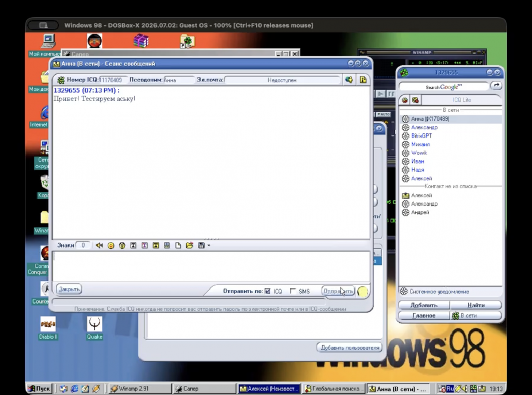Expand the dropdown arrow next to floppy icon
The image size is (532, 395).
pos(209,245)
